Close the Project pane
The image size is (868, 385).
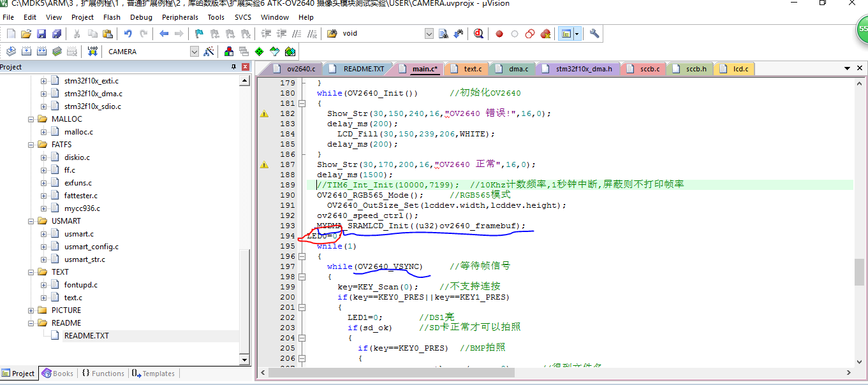246,67
